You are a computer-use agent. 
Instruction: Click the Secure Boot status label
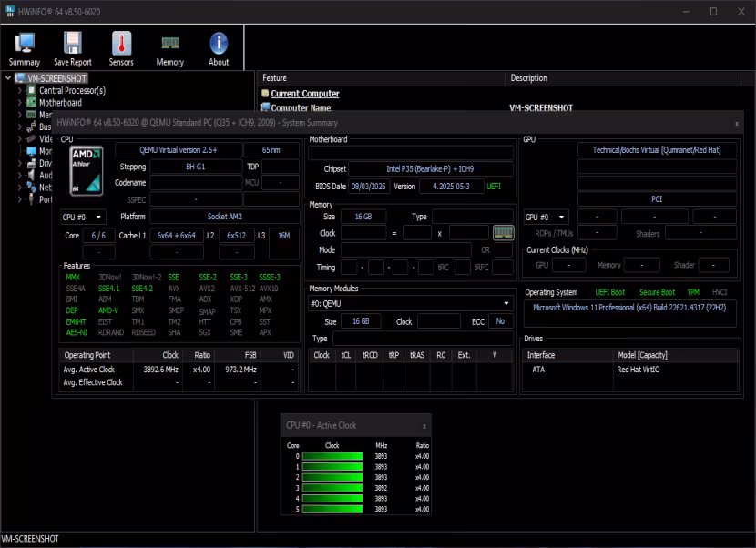click(657, 292)
